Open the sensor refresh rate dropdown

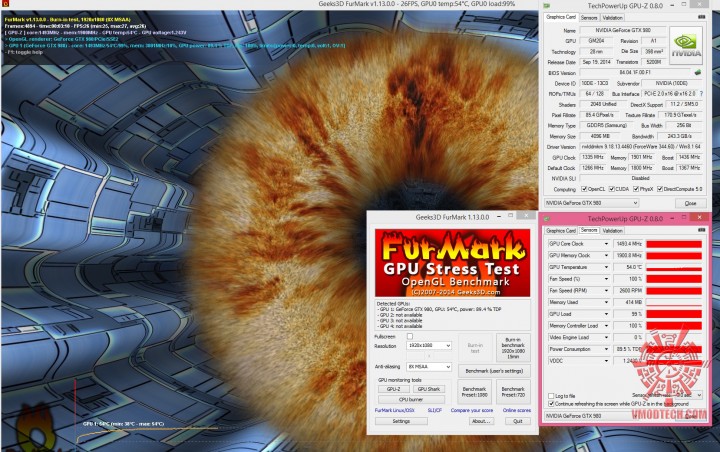pos(689,395)
